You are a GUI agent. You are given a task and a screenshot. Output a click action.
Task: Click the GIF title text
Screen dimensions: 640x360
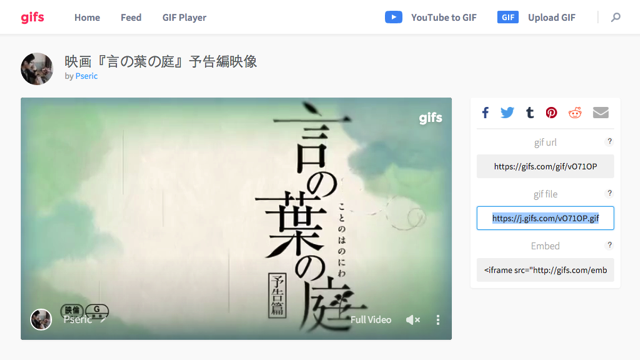[160, 62]
